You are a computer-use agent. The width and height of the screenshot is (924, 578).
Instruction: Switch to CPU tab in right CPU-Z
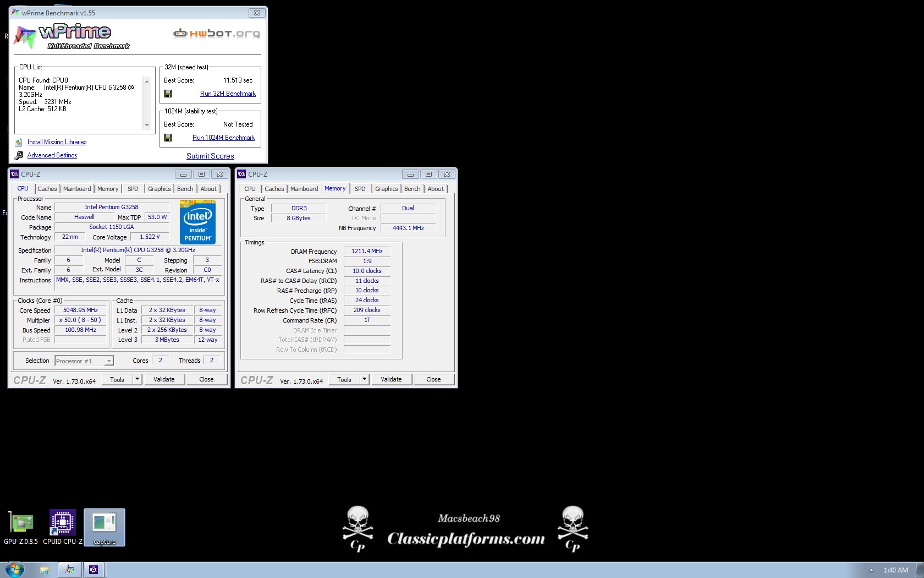(250, 189)
